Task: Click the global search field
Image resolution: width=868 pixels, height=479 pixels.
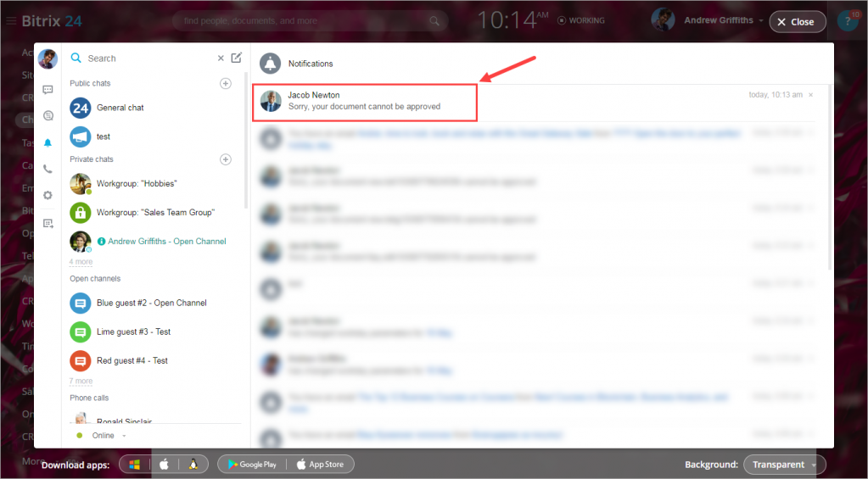Action: pos(310,21)
